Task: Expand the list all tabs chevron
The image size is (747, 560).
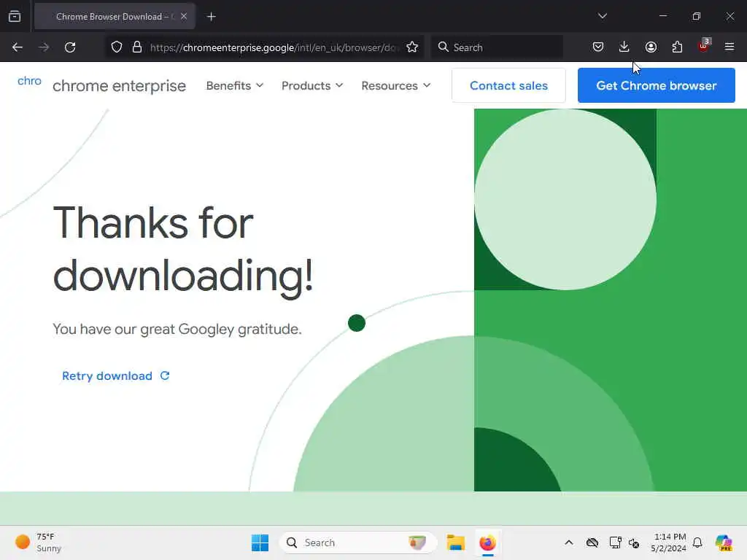Action: tap(602, 16)
